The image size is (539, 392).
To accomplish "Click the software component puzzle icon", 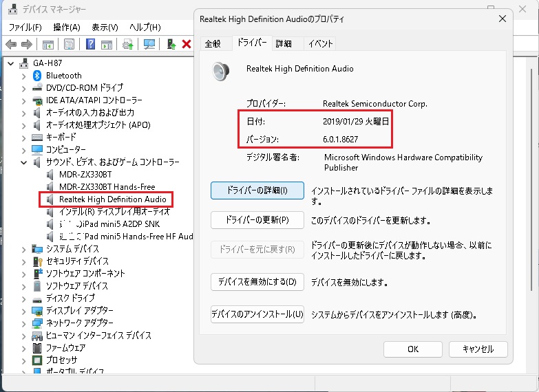I will [x=37, y=274].
